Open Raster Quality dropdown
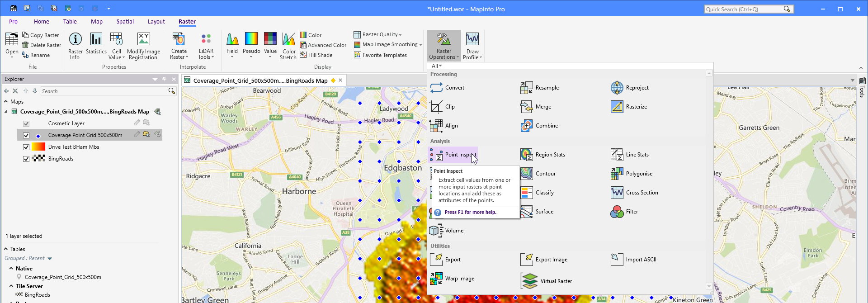Screen dimensions: 868x303 coord(377,34)
